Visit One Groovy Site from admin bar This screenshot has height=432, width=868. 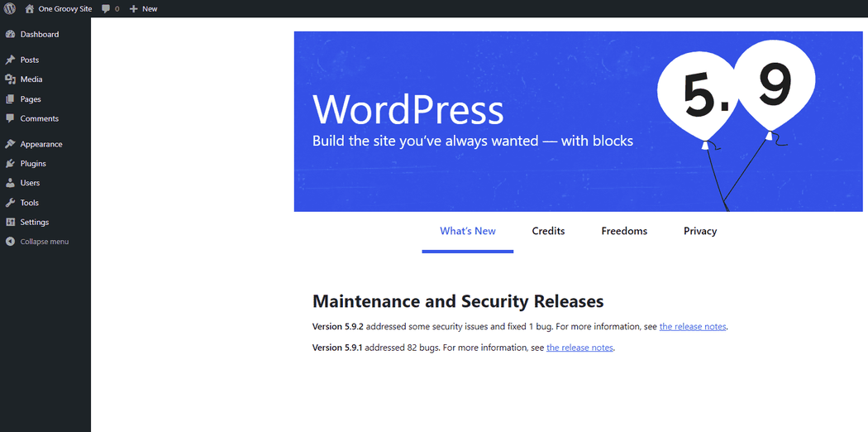click(65, 9)
